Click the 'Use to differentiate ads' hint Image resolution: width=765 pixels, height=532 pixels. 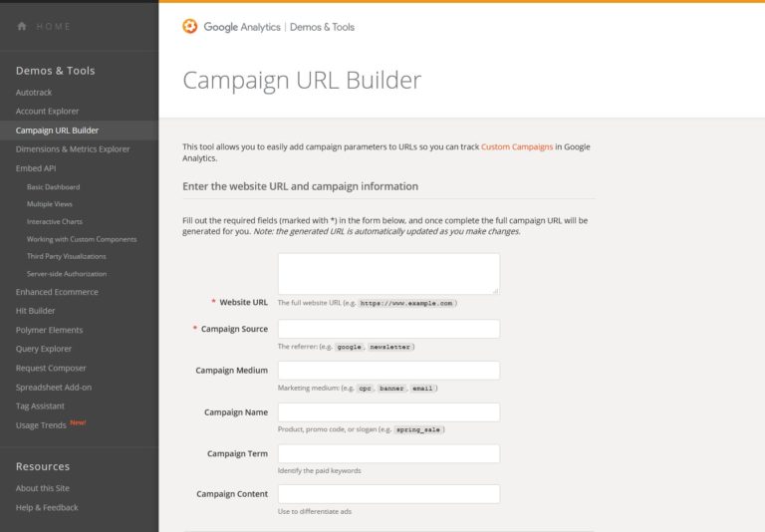pyautogui.click(x=315, y=511)
